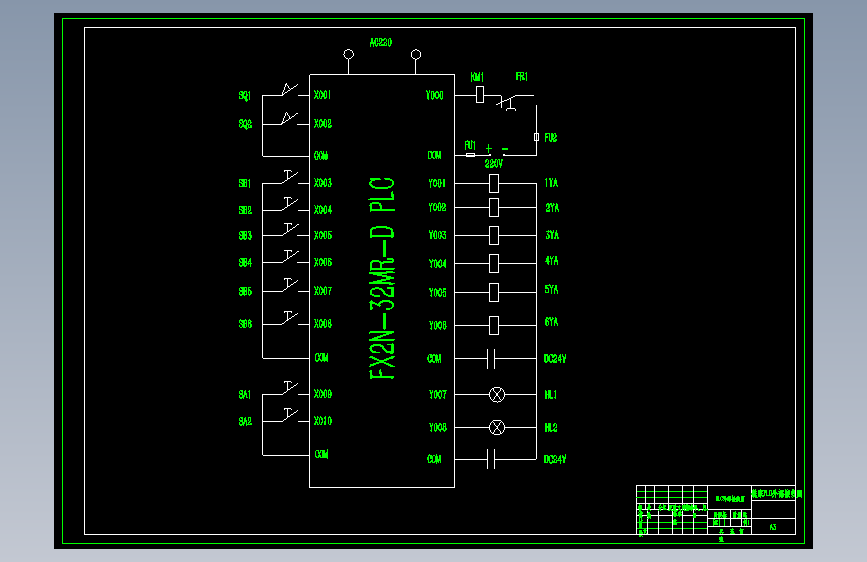Pick the FU2 fuse symbol

pyautogui.click(x=536, y=137)
